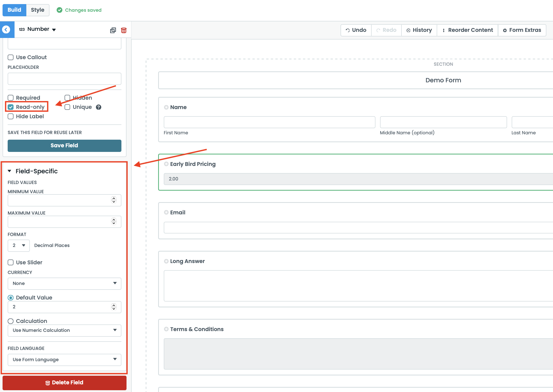Click the back arrow icon
Viewport: 553px width, 392px height.
[6, 30]
